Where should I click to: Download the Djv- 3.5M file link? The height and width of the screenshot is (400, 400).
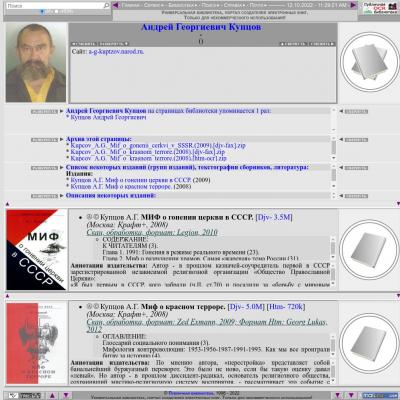click(274, 217)
